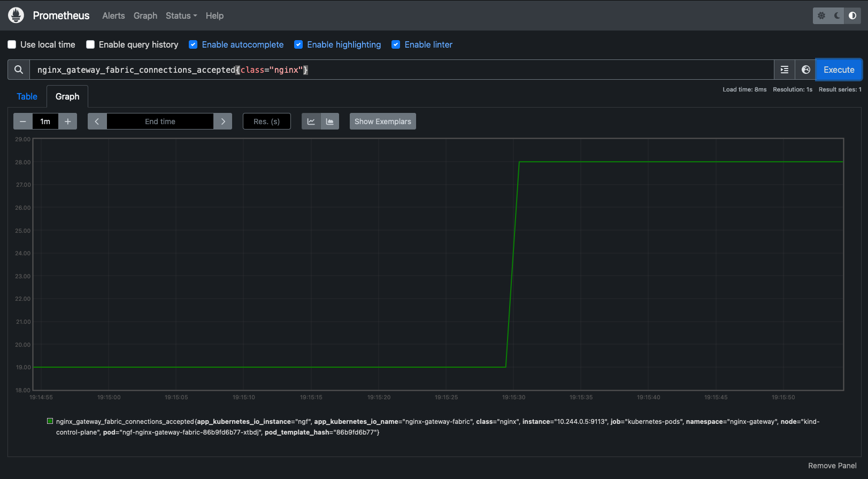Image resolution: width=868 pixels, height=479 pixels.
Task: Open the Alerts page
Action: point(113,16)
